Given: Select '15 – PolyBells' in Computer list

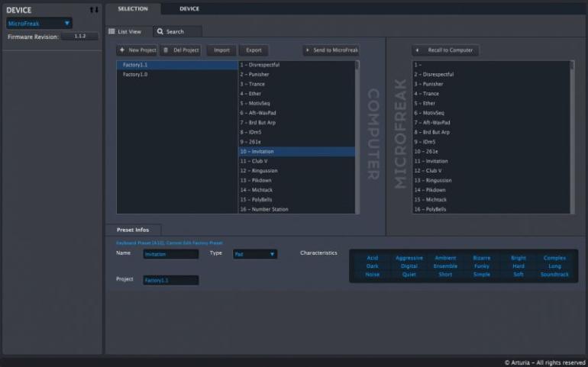Looking at the screenshot, I should pyautogui.click(x=296, y=200).
